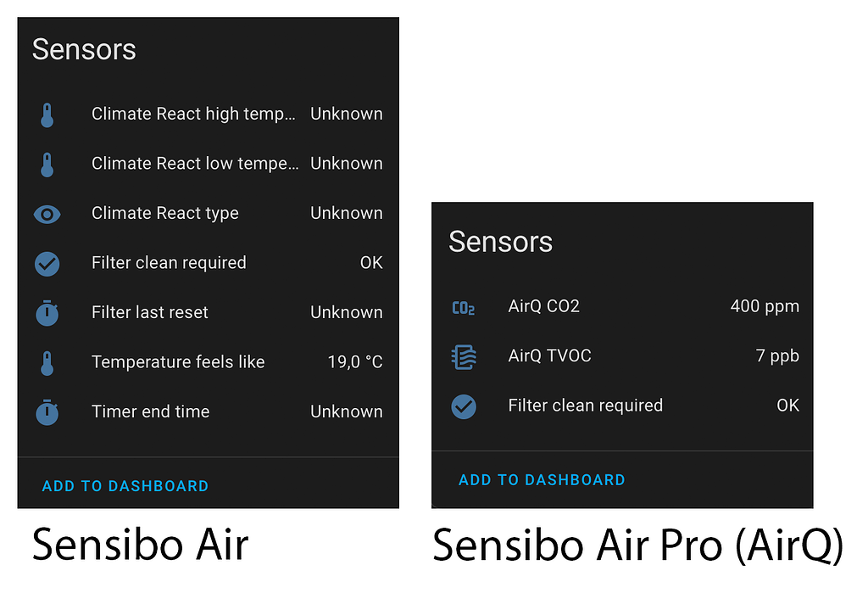The image size is (868, 593).
Task: Select the CO2 icon next to AirQ CO2
Action: pyautogui.click(x=464, y=307)
